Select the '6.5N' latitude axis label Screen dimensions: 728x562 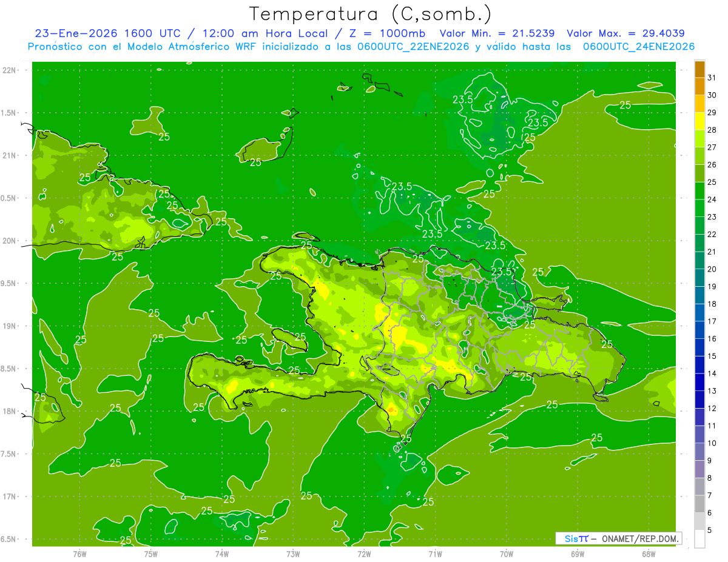click(8, 539)
